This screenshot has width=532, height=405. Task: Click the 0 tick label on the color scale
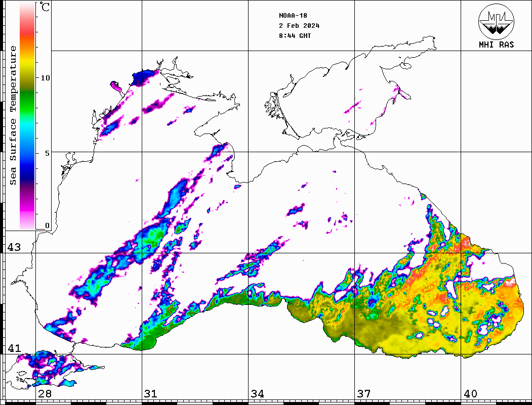pyautogui.click(x=47, y=226)
